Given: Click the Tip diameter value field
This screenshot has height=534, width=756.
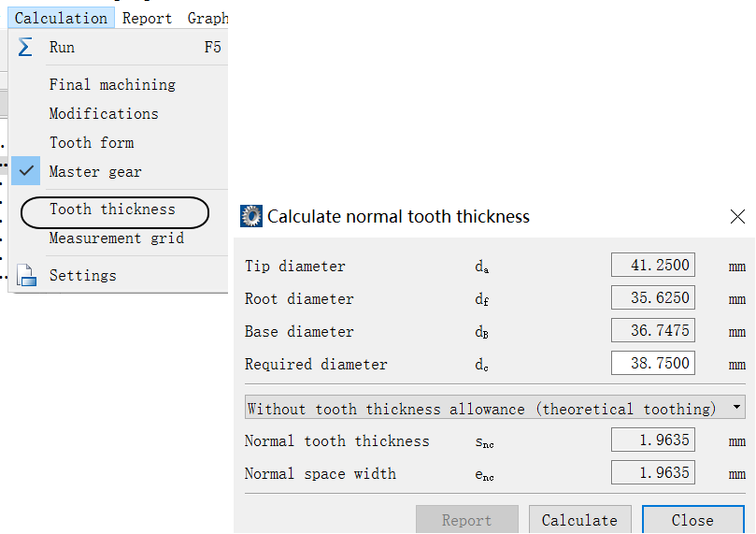Looking at the screenshot, I should pos(653,265).
